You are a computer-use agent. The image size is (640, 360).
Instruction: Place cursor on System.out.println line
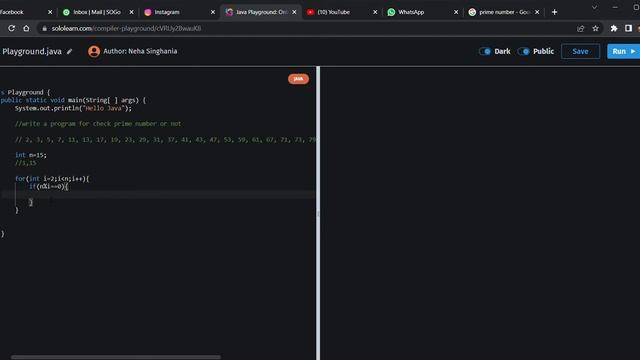tap(73, 108)
